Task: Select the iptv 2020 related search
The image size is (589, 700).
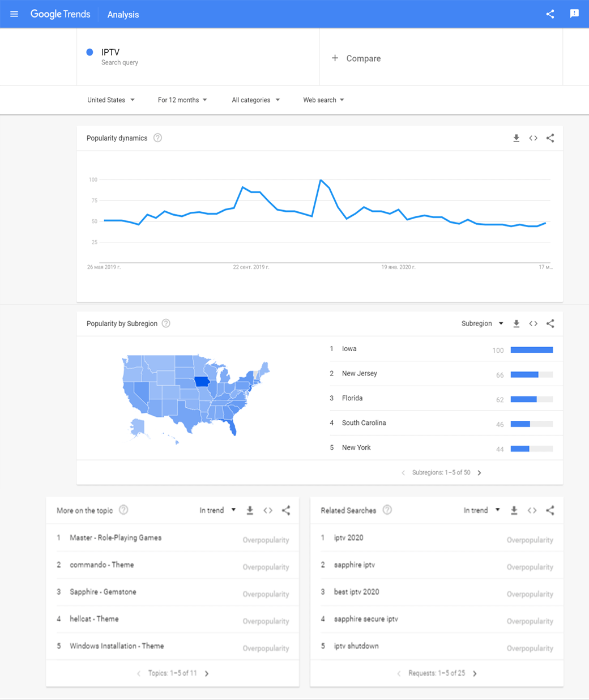Action: [349, 538]
